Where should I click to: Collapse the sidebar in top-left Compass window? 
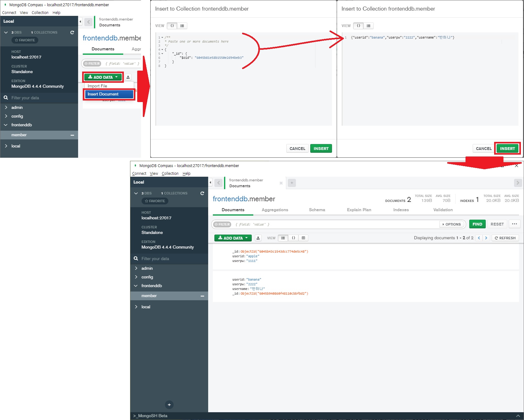tap(80, 21)
